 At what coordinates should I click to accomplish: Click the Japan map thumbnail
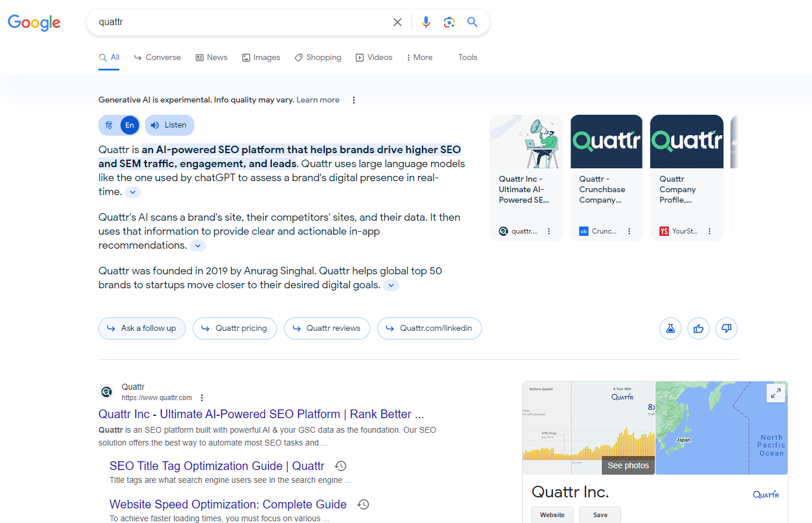(722, 428)
